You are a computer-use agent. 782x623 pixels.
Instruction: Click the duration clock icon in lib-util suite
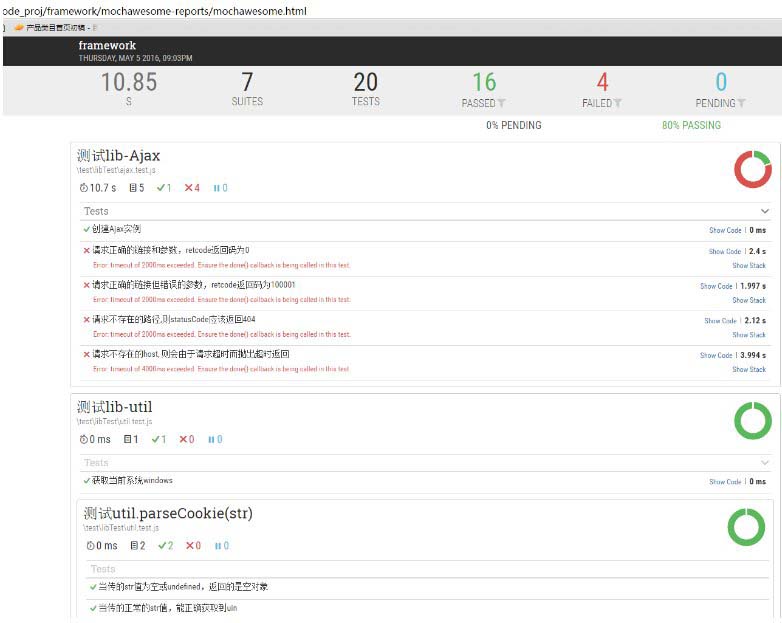pos(83,439)
